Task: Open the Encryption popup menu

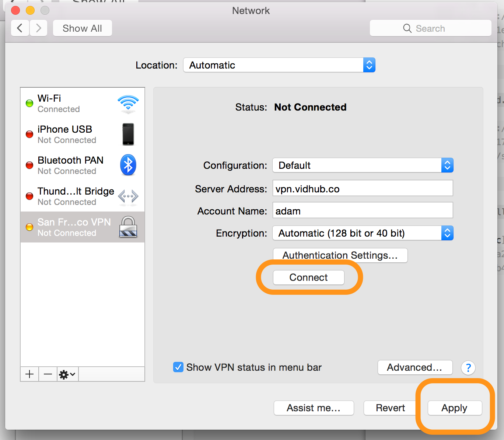Action: pos(363,233)
